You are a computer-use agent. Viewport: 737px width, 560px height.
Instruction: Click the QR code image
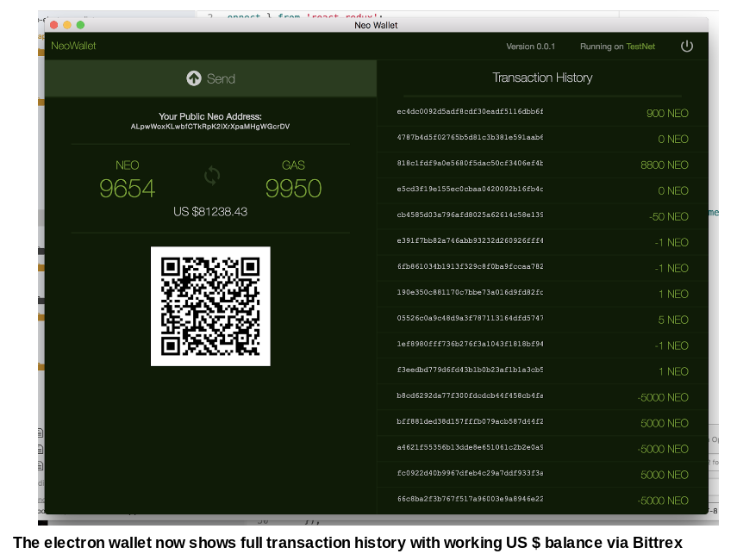[x=210, y=306]
